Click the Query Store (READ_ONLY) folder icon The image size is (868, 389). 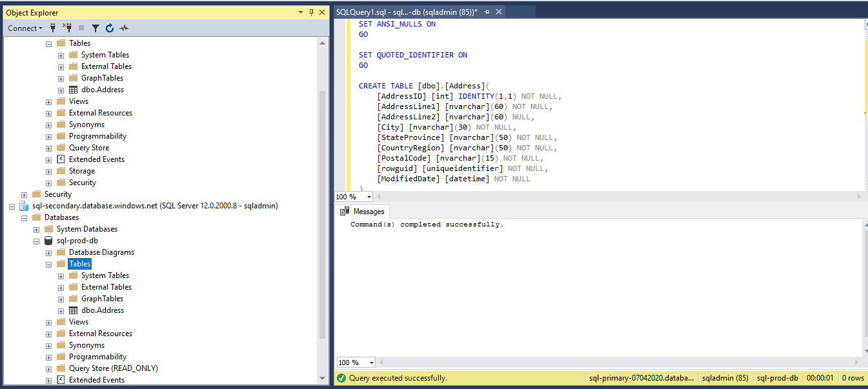61,368
